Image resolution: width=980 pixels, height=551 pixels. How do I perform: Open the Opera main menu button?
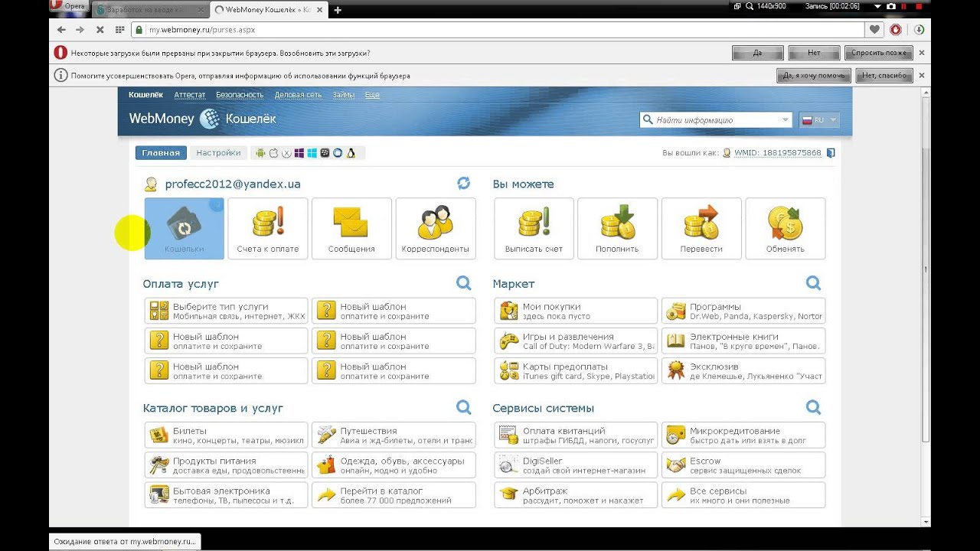(70, 6)
